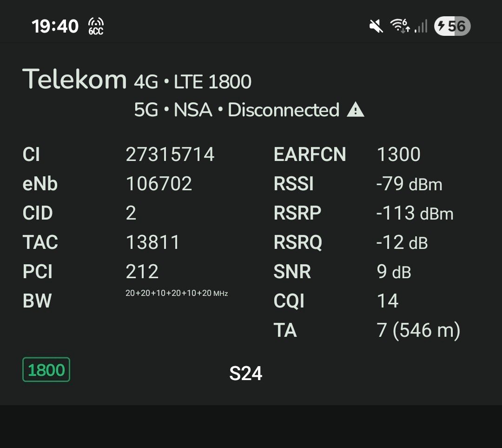Tap the battery charging indicator showing 56
The image size is (502, 448).
452,26
